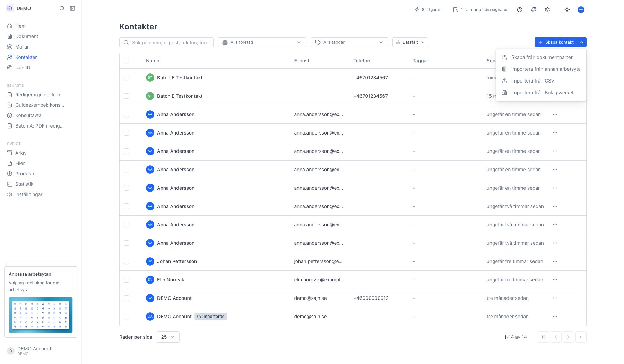This screenshot has height=364, width=624.
Task: Check the first Anna Andersson row checkbox
Action: tap(127, 114)
